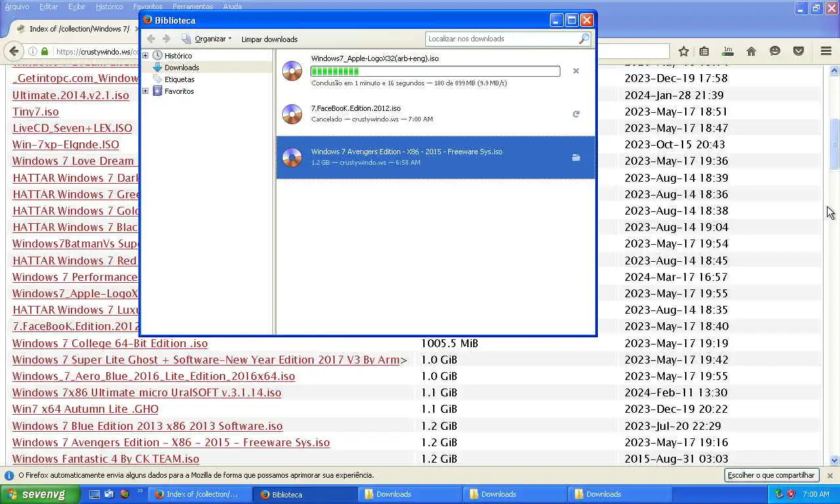Click date 2015-Aug-31 03:03
This screenshot has height=504, width=840.
pos(676,459)
